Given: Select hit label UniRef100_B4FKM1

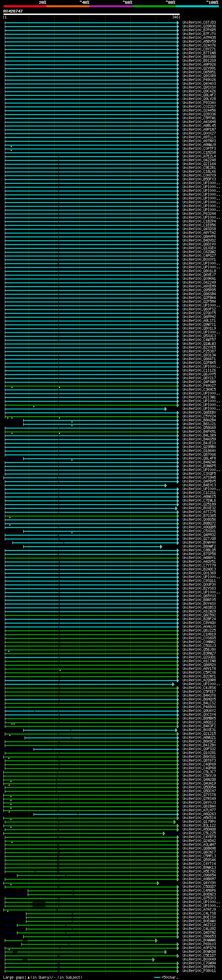Looking at the screenshot, I should coord(199,432).
